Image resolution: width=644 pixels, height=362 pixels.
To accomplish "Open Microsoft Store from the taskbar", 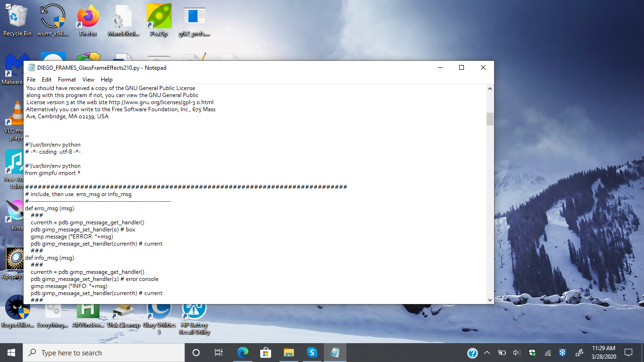I will pos(266,353).
